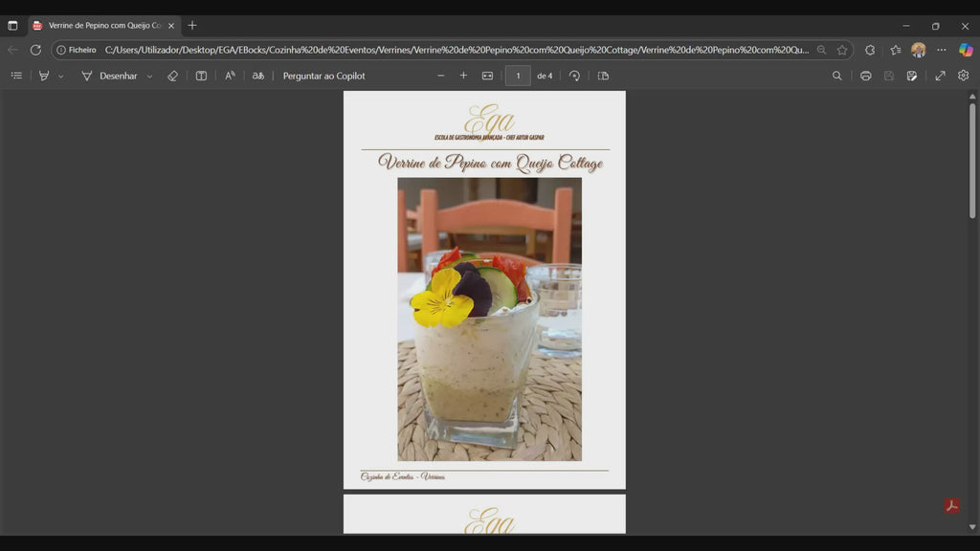Toggle page view layout
The width and height of the screenshot is (980, 551).
point(603,76)
